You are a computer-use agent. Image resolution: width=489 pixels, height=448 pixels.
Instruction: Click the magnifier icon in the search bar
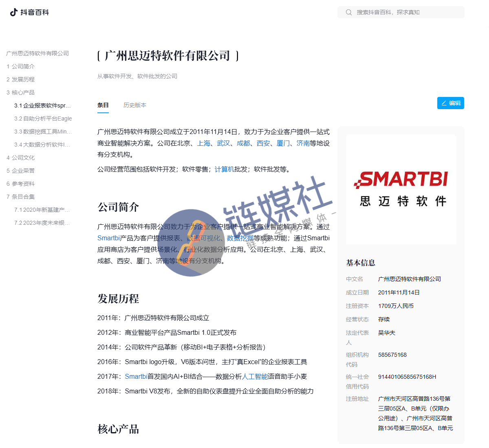pyautogui.click(x=349, y=12)
